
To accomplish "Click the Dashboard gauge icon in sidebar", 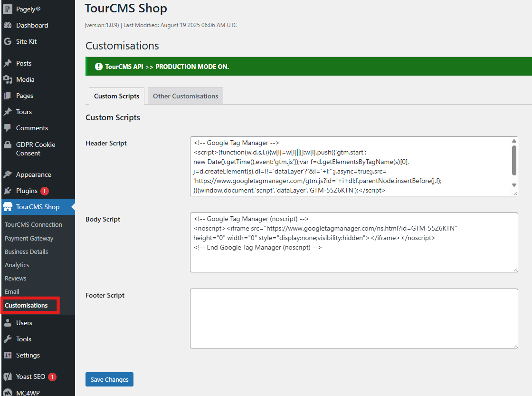I will tap(8, 25).
